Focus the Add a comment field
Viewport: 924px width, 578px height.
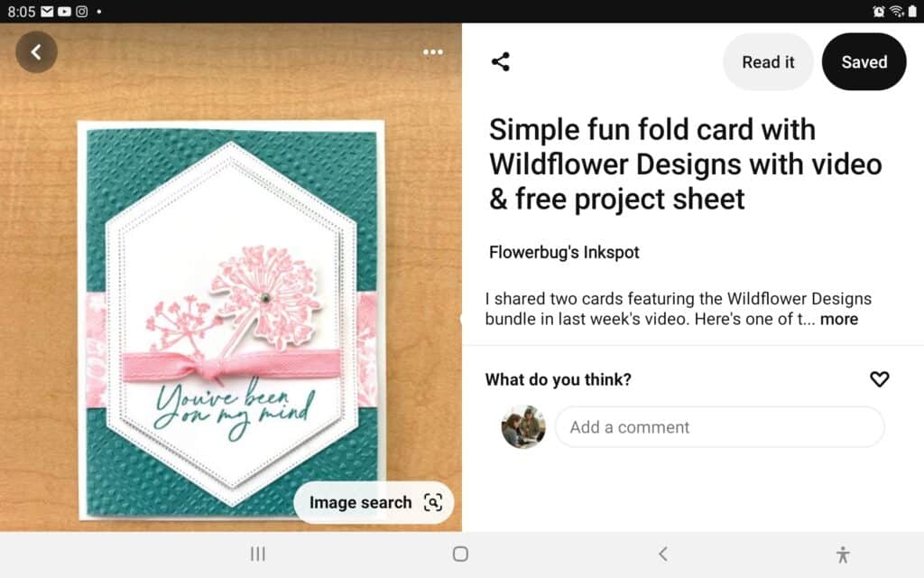719,427
